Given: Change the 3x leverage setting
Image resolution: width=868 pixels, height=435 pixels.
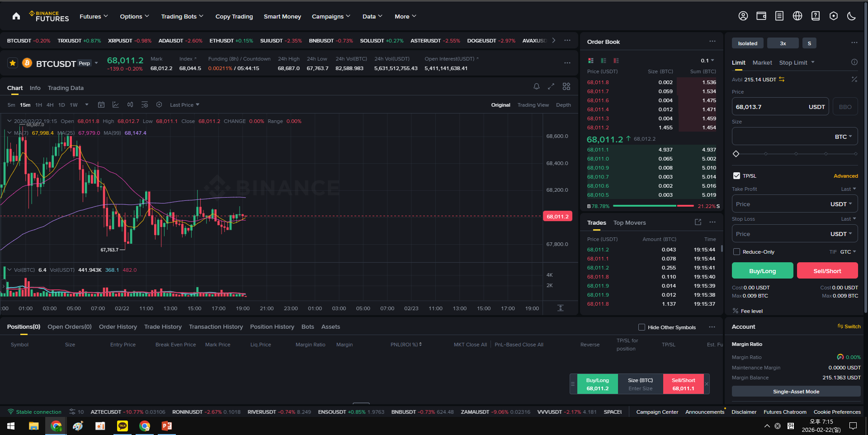Looking at the screenshot, I should (783, 43).
